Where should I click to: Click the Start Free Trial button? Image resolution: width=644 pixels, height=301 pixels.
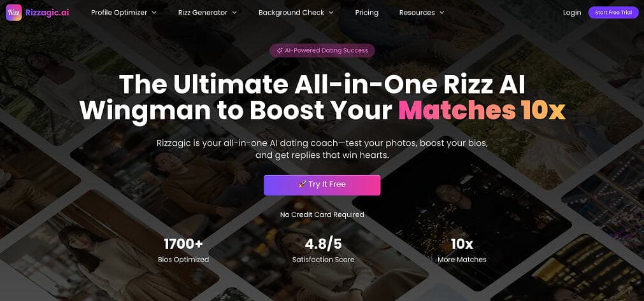pos(613,13)
